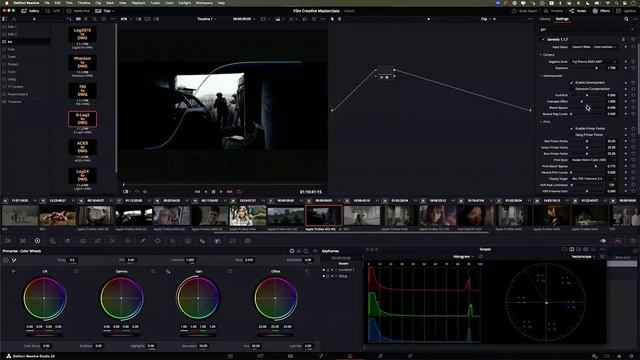Switch to the Edit page icon
The width and height of the screenshot is (640, 360).
tap(290, 356)
